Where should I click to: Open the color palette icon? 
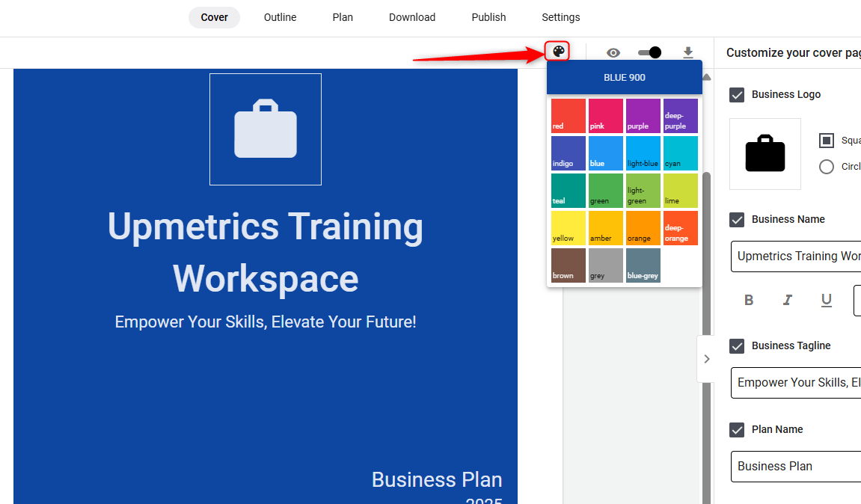coord(558,52)
